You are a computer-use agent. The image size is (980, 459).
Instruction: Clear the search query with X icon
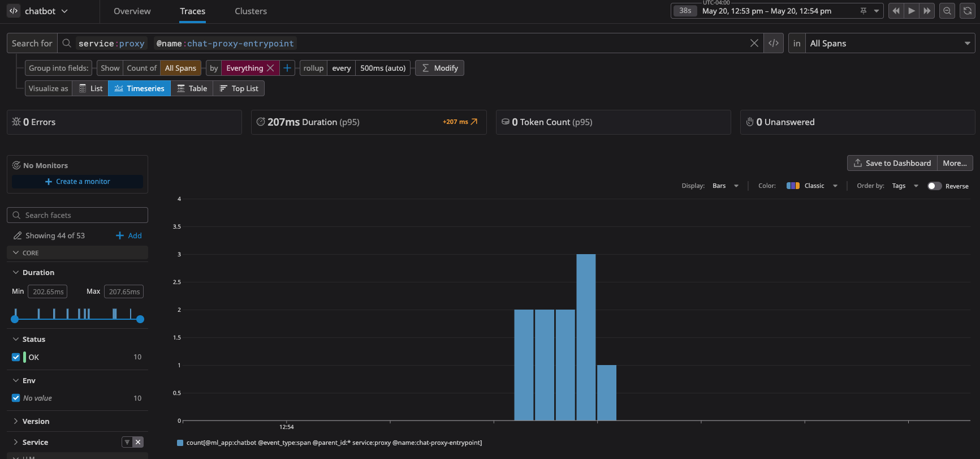point(754,43)
